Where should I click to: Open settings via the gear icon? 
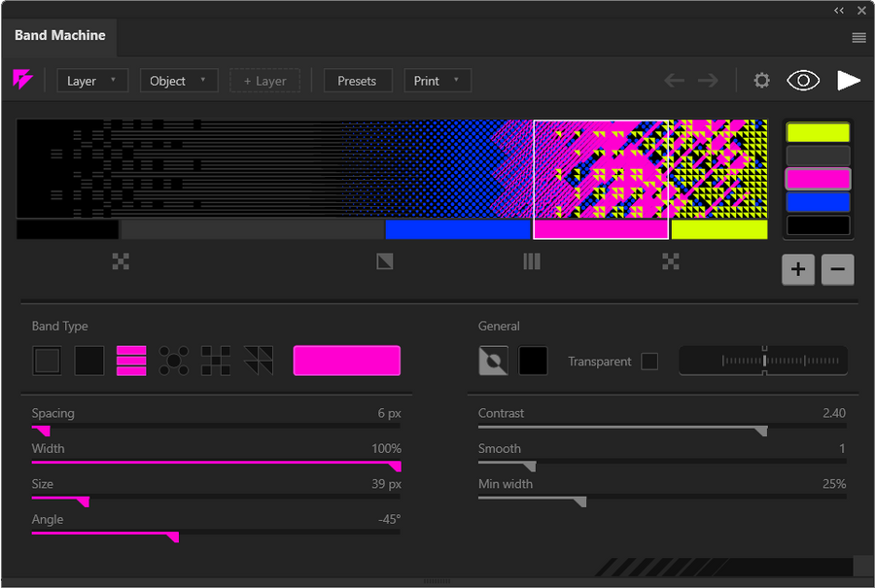[761, 81]
